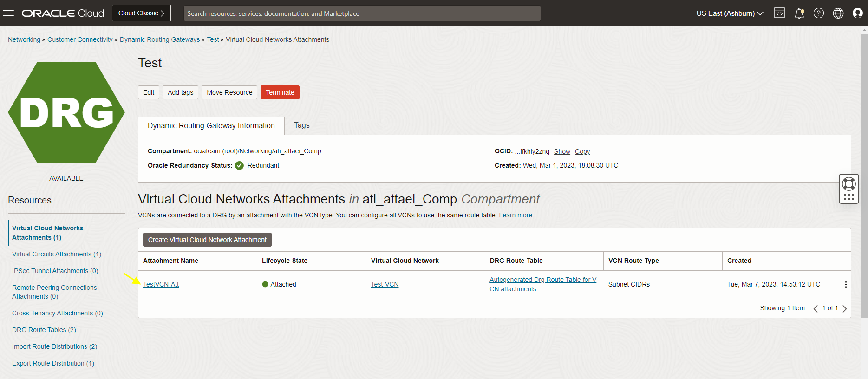868x379 pixels.
Task: Click the Redundant status text
Action: [263, 165]
